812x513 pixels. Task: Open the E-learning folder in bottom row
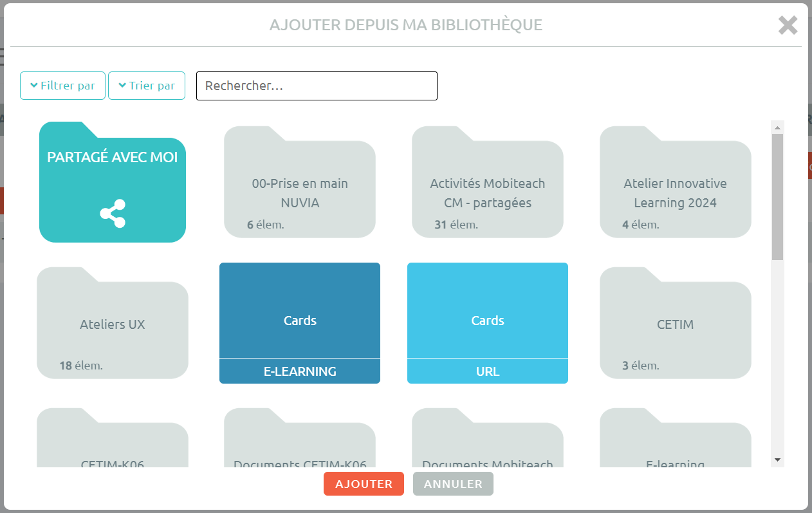pos(676,438)
